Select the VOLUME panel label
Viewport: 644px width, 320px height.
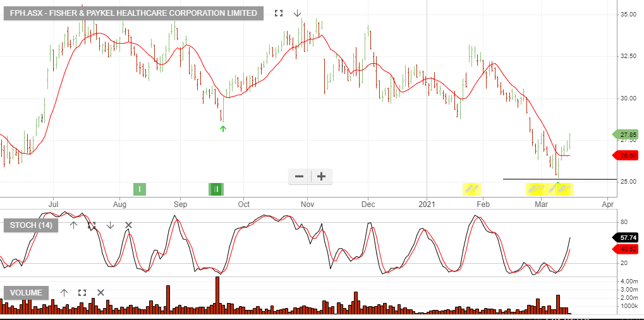(x=26, y=292)
